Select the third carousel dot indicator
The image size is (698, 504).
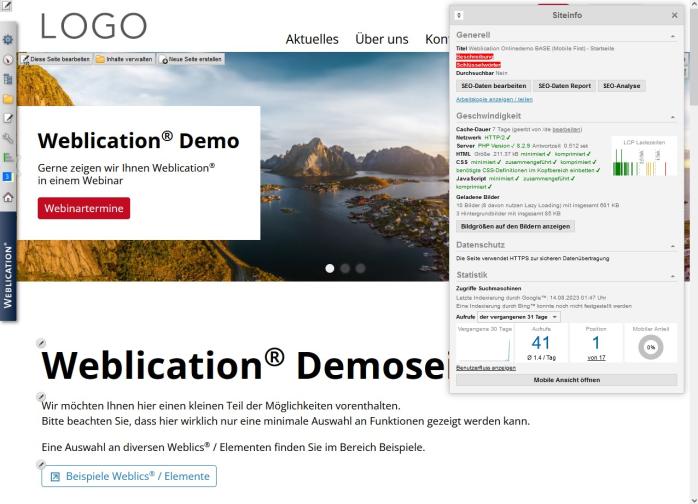click(360, 268)
